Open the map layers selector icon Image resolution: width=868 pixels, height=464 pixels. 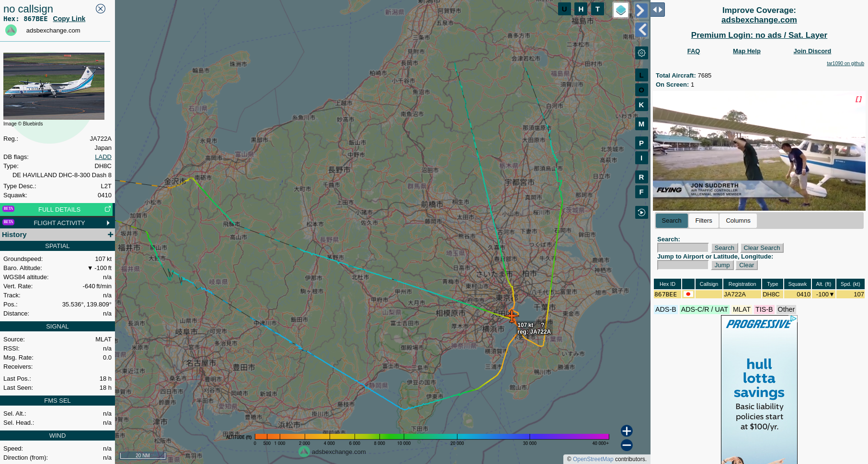coord(621,10)
